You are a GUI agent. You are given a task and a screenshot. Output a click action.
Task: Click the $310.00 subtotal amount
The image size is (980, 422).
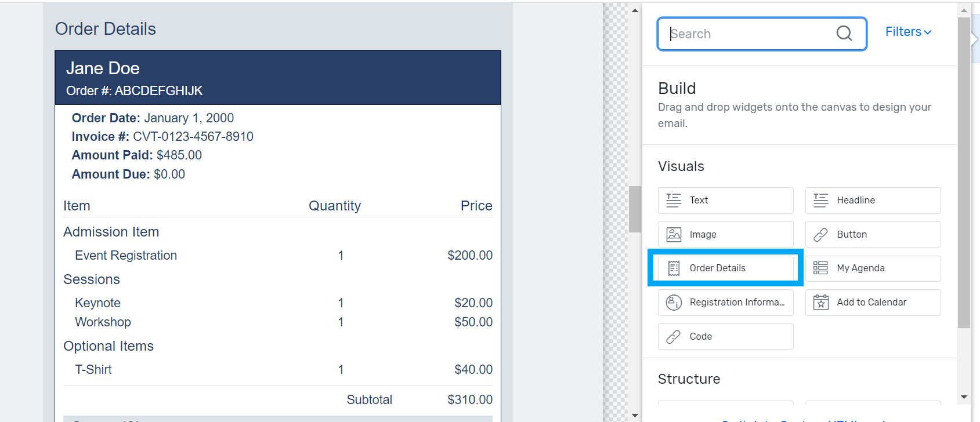tap(470, 400)
